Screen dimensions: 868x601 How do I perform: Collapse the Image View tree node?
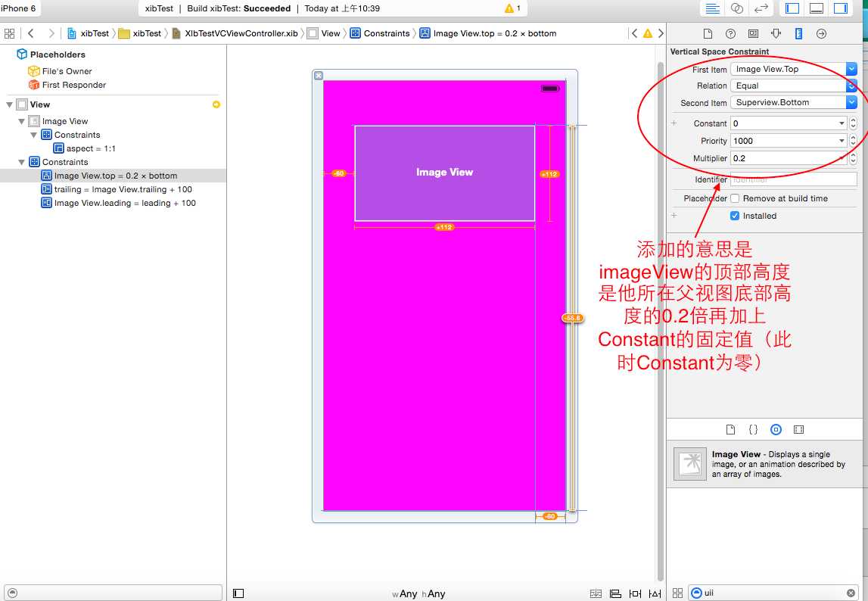point(22,121)
